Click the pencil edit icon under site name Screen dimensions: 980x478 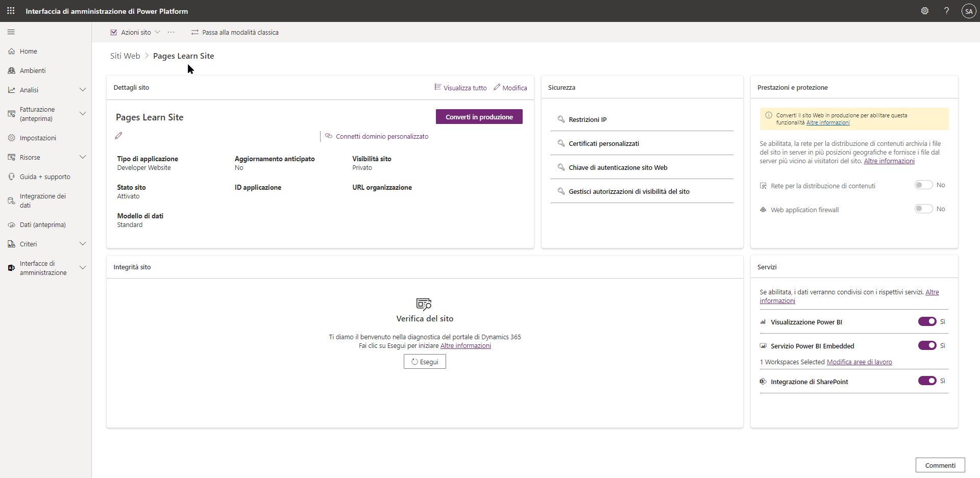pos(118,136)
